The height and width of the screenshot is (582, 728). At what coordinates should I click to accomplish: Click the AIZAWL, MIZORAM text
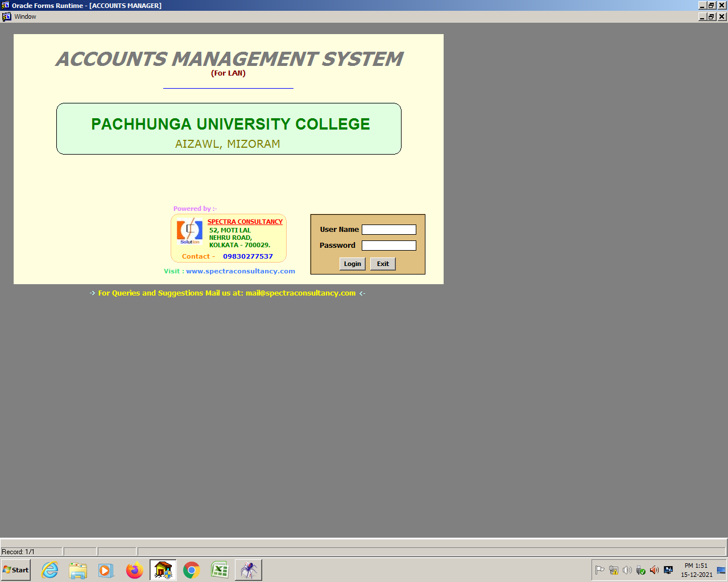click(x=227, y=144)
